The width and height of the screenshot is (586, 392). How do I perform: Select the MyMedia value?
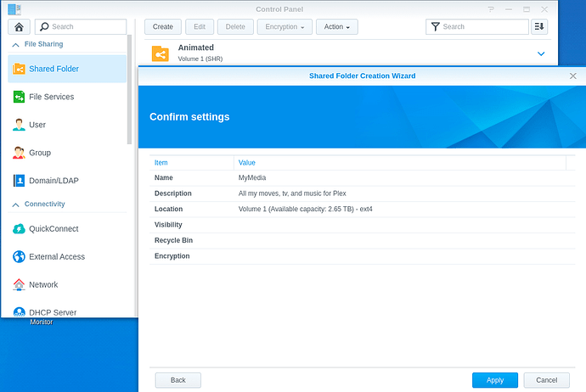click(x=252, y=177)
